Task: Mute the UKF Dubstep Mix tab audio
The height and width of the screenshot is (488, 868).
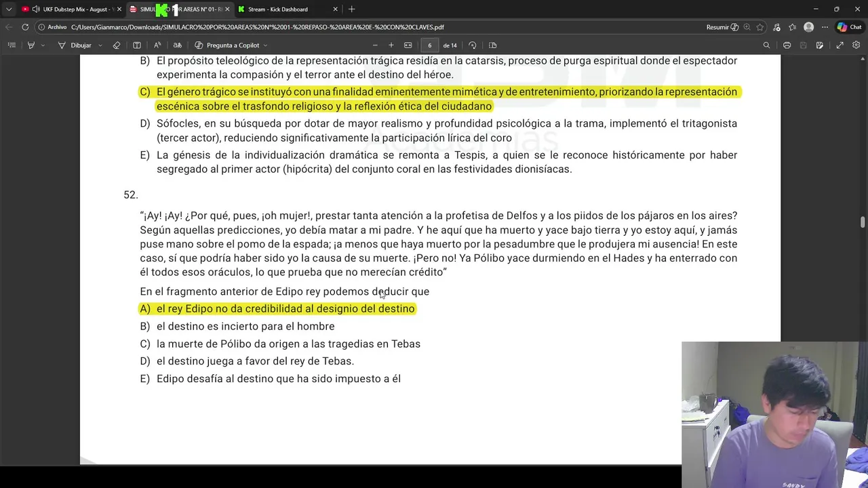Action: click(36, 9)
